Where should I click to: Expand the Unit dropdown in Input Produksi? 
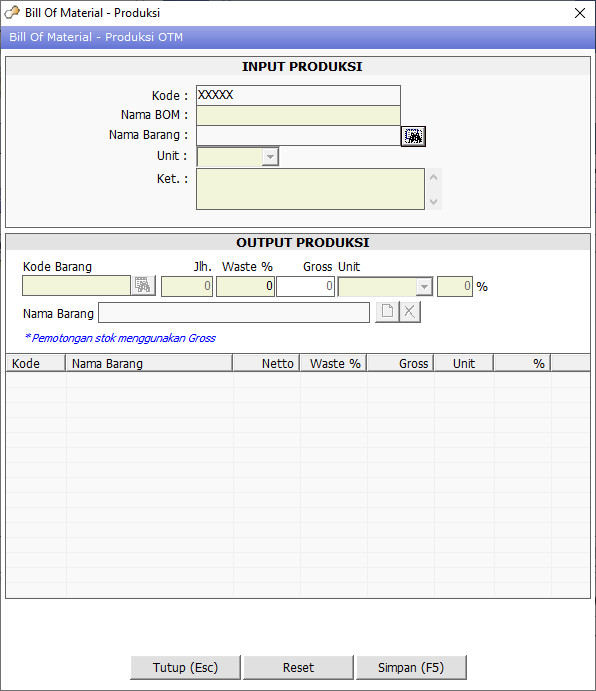(x=270, y=156)
